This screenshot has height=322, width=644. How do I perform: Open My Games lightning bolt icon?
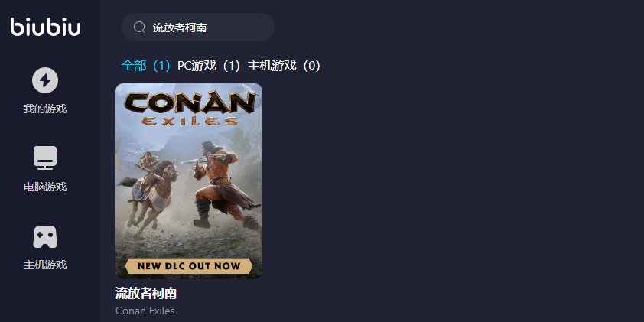45,80
